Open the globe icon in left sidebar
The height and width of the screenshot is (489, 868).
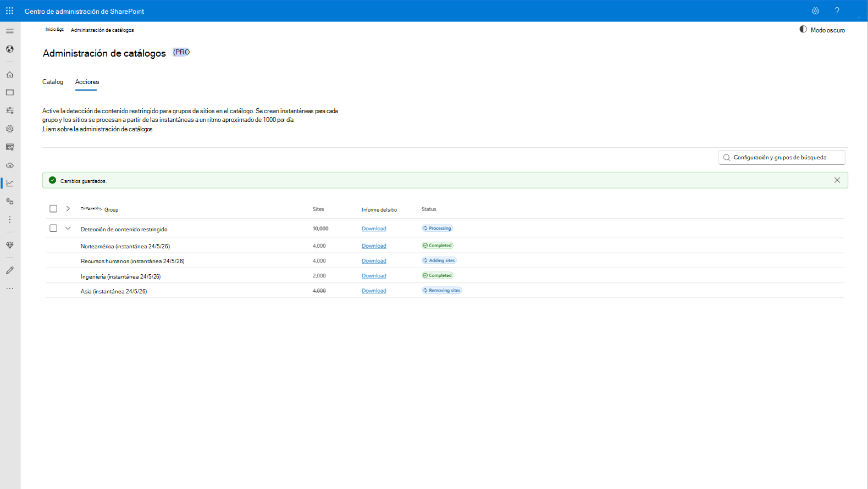[x=10, y=49]
